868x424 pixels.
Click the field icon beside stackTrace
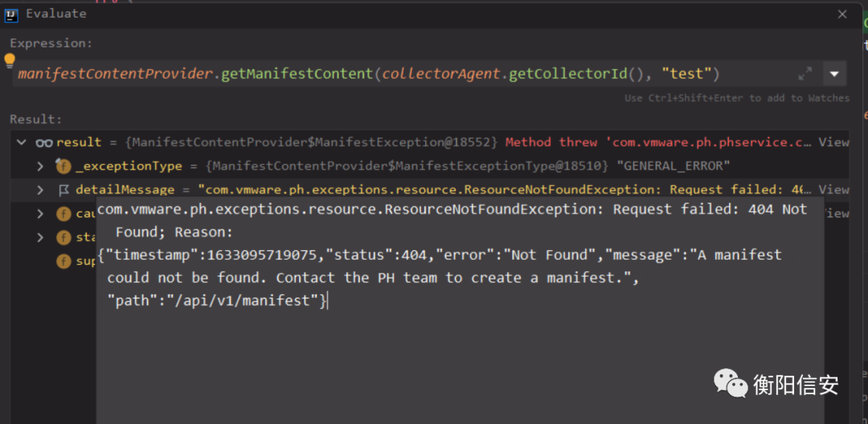pos(63,237)
